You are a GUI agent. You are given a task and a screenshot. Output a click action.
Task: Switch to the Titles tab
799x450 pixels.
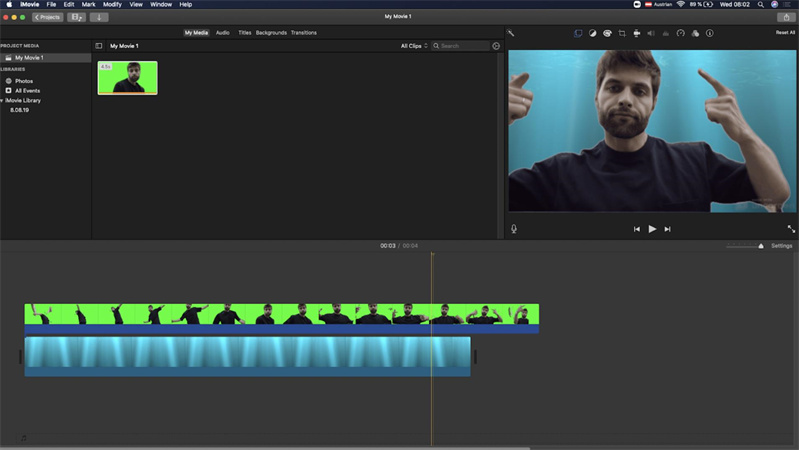coord(245,33)
